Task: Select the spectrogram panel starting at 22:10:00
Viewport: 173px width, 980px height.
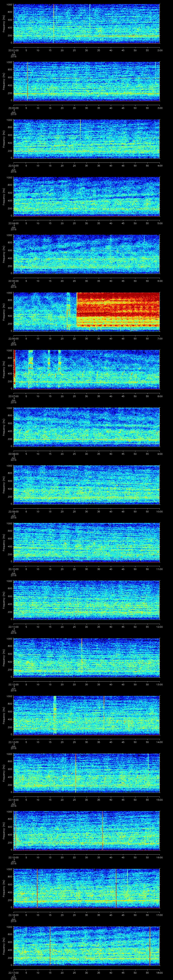Action: [86, 542]
